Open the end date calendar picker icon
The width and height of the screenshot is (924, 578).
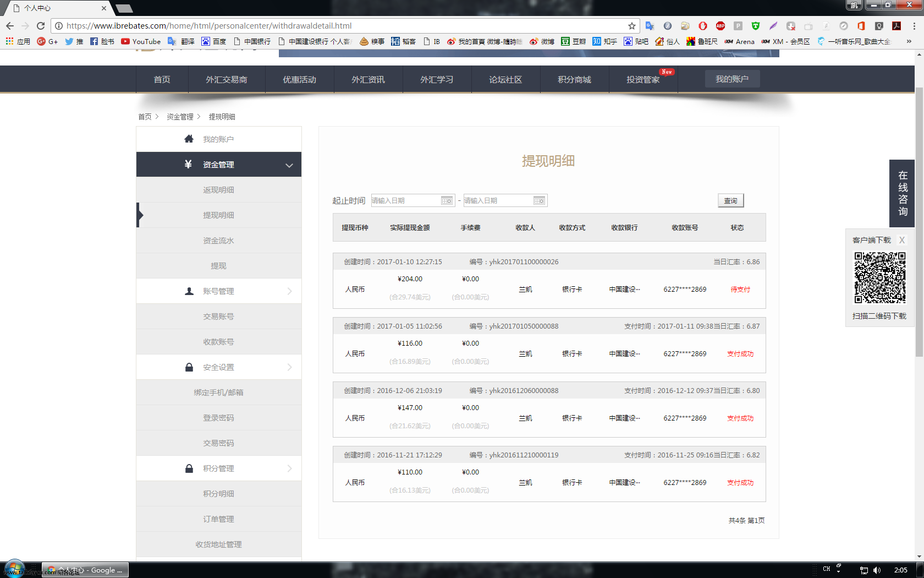[539, 201]
